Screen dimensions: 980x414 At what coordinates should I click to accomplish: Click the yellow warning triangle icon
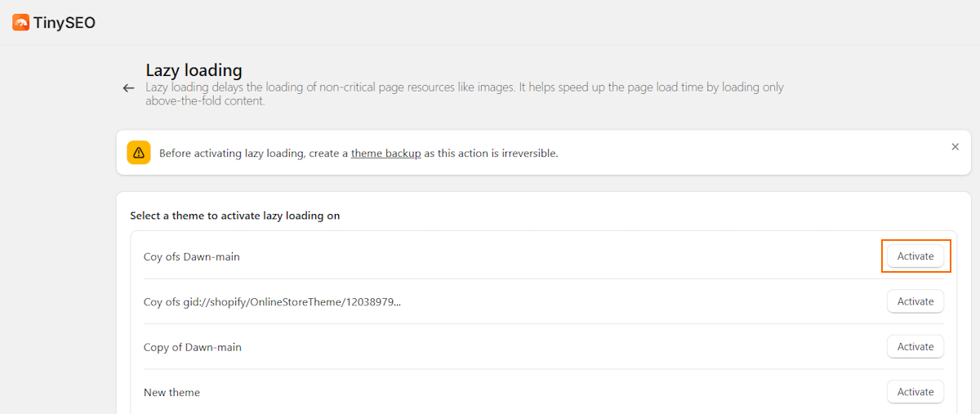(x=139, y=153)
